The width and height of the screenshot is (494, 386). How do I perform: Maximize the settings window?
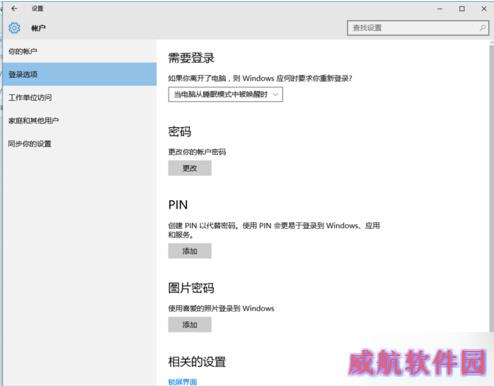click(462, 9)
